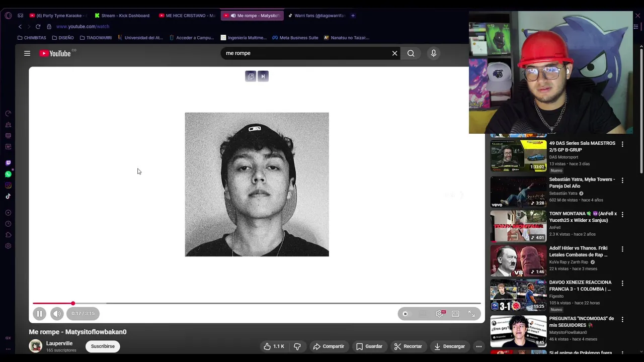Open Twitch in the Opera GX sidebar
The width and height of the screenshot is (644, 362).
point(8,163)
